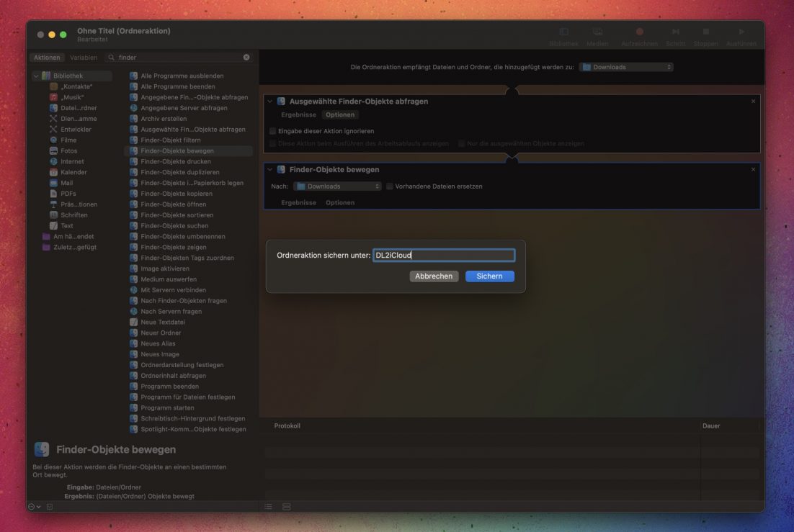Screen dimensions: 794x532
Task: Select the PDFs category icon
Action: coord(53,194)
